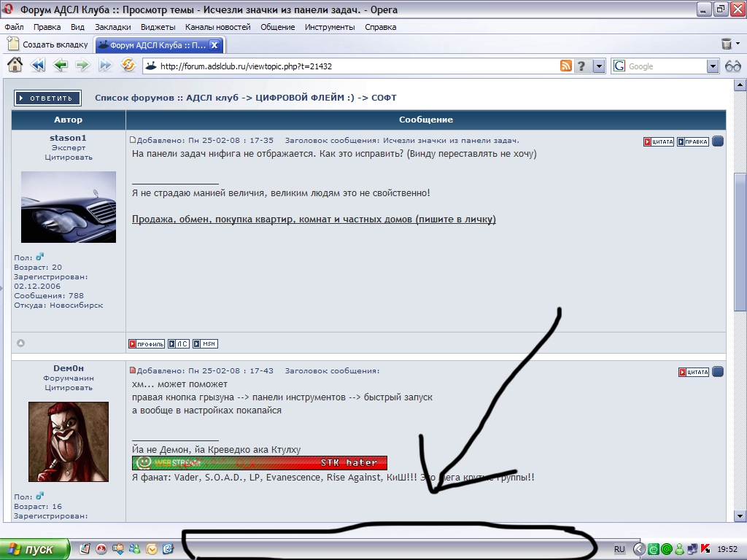
Task: Click the ОТВЕТИТЬ reply button
Action: pyautogui.click(x=45, y=98)
